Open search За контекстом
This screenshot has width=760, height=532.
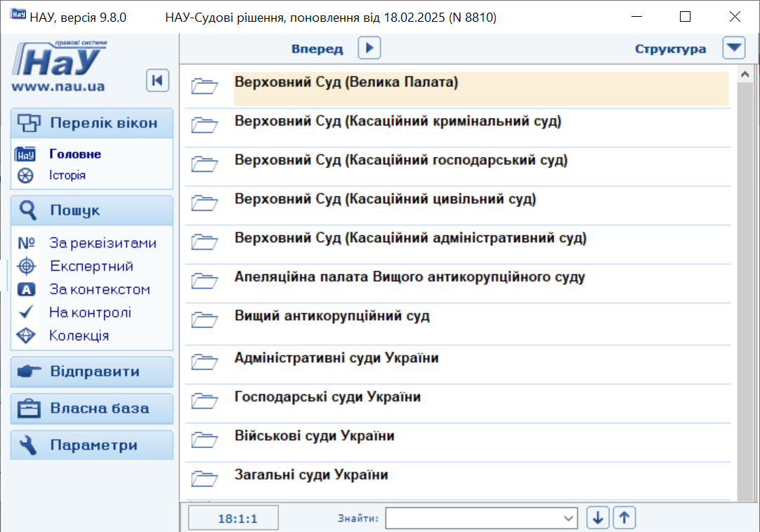click(x=100, y=289)
